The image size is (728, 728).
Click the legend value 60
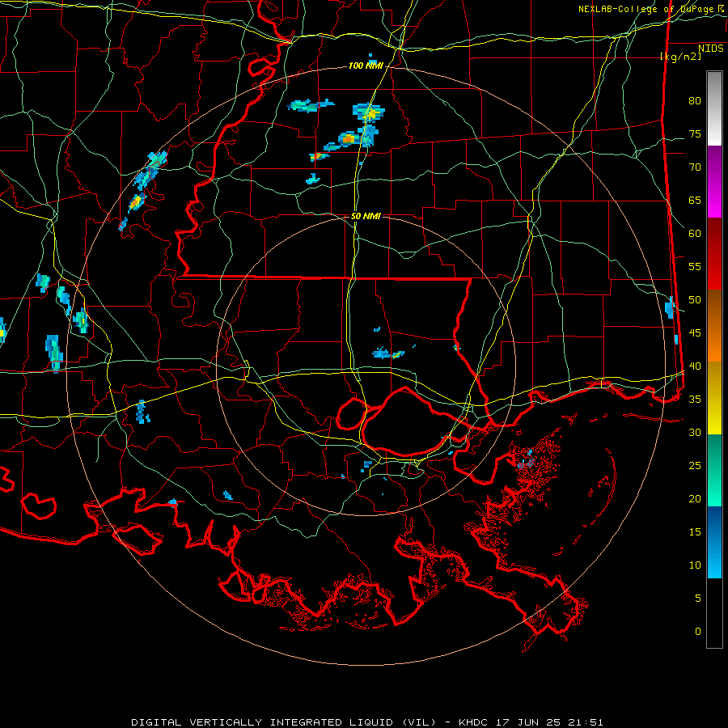(695, 234)
